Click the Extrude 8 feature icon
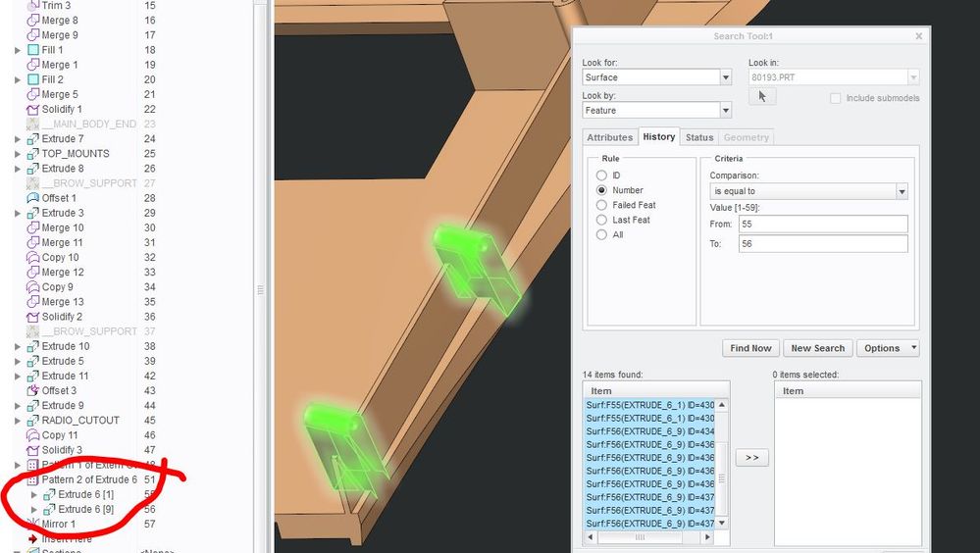Screen dimensions: 980x553 [x=33, y=169]
